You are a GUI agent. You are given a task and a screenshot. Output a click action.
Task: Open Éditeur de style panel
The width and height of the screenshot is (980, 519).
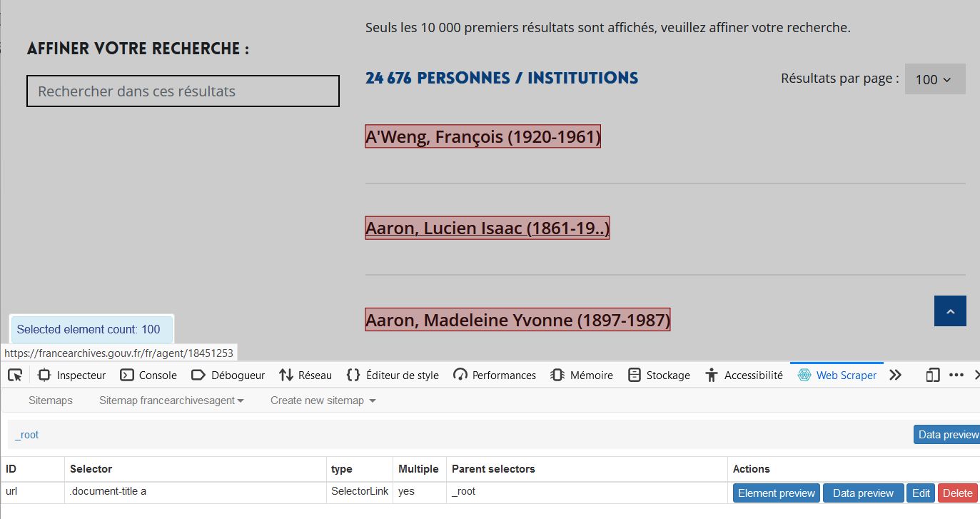point(393,375)
